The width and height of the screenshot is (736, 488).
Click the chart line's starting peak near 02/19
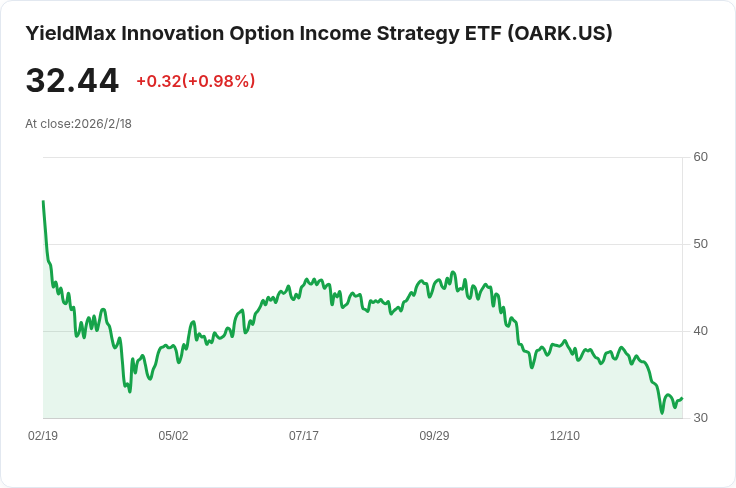[x=43, y=201]
